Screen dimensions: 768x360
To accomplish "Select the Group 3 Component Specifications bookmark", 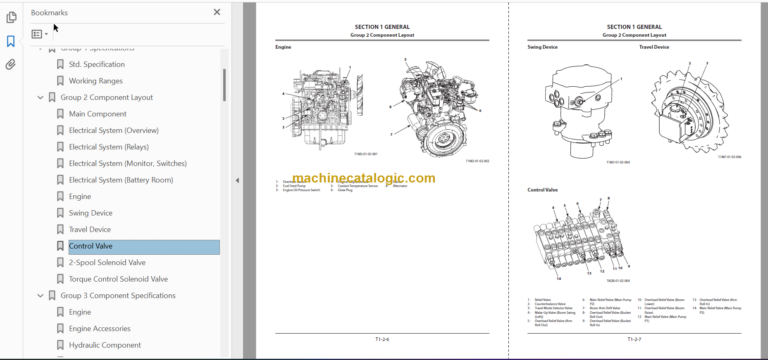I will (x=118, y=295).
